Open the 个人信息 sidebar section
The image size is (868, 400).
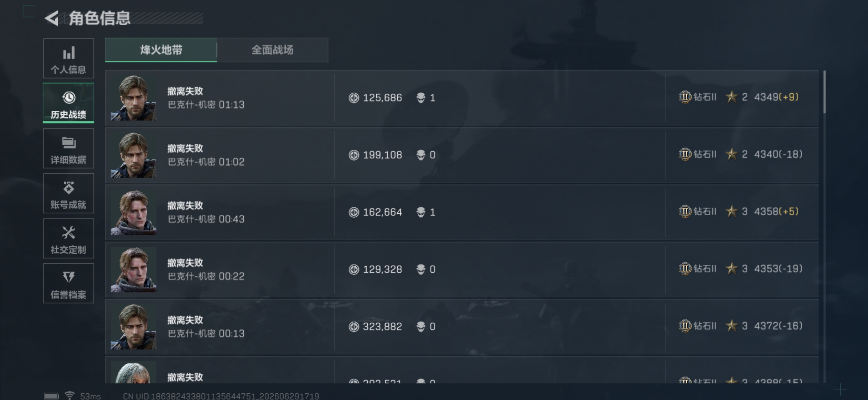69,59
